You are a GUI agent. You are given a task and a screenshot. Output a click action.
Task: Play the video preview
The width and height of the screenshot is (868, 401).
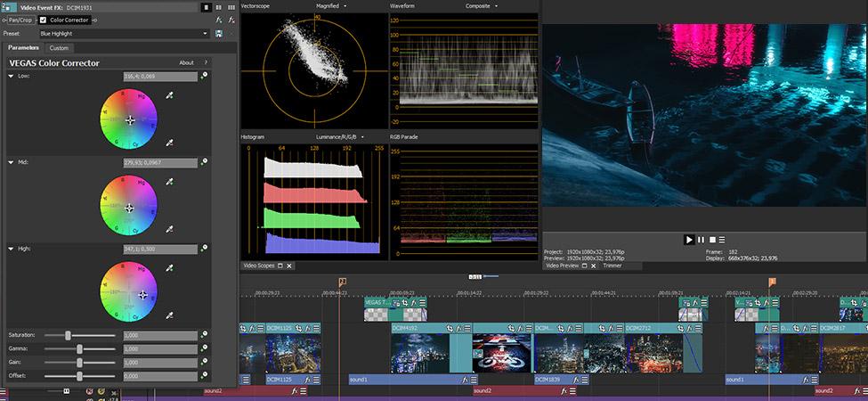coord(689,240)
